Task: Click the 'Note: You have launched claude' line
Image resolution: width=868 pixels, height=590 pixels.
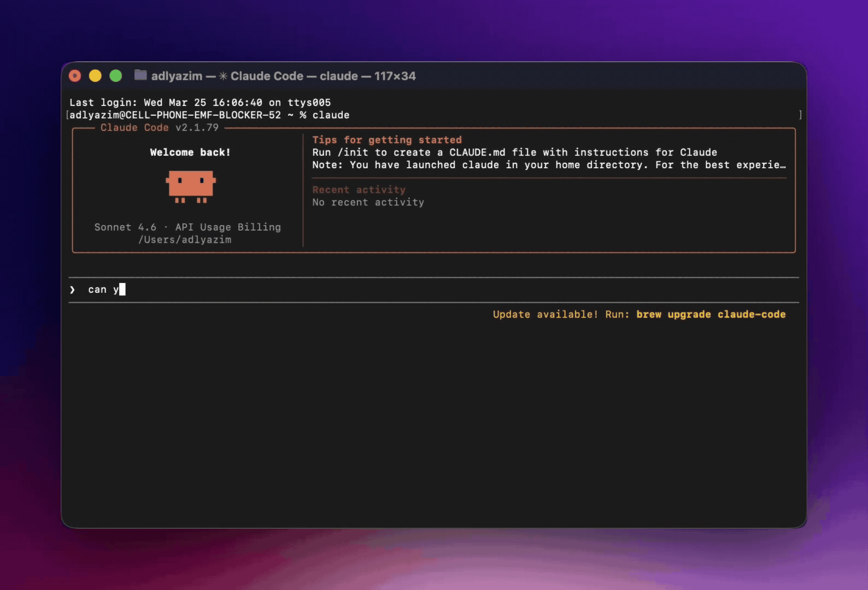Action: pos(549,165)
